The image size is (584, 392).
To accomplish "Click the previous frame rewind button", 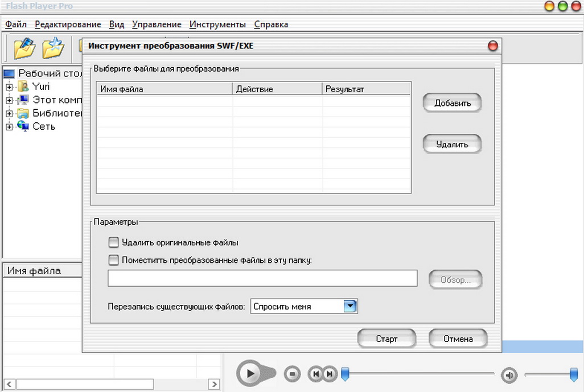I will tap(315, 374).
